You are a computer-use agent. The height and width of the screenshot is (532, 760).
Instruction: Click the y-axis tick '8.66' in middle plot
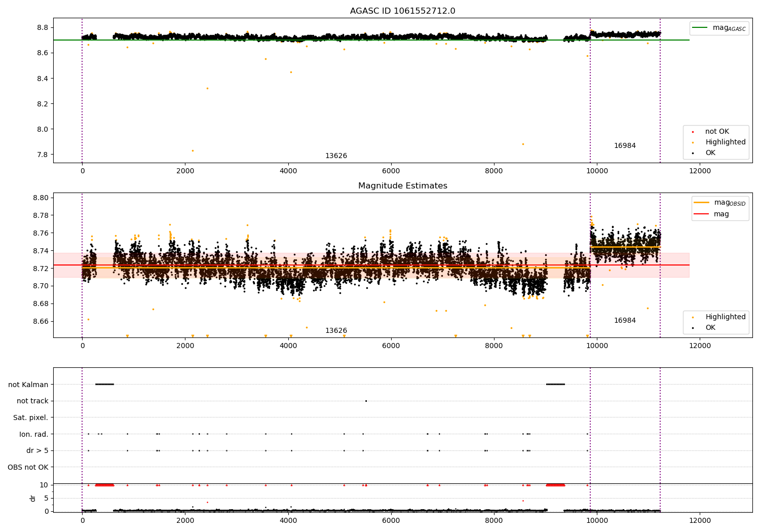41,322
